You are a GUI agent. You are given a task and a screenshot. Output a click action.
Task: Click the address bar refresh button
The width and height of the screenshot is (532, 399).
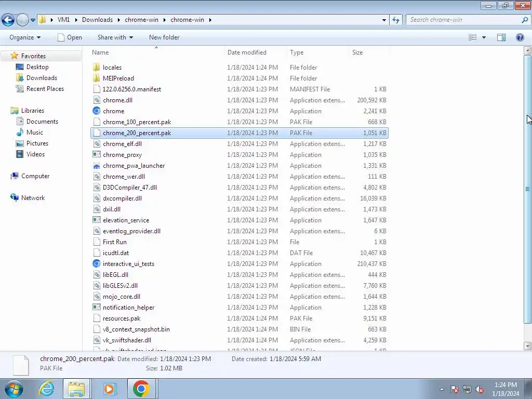click(x=395, y=20)
